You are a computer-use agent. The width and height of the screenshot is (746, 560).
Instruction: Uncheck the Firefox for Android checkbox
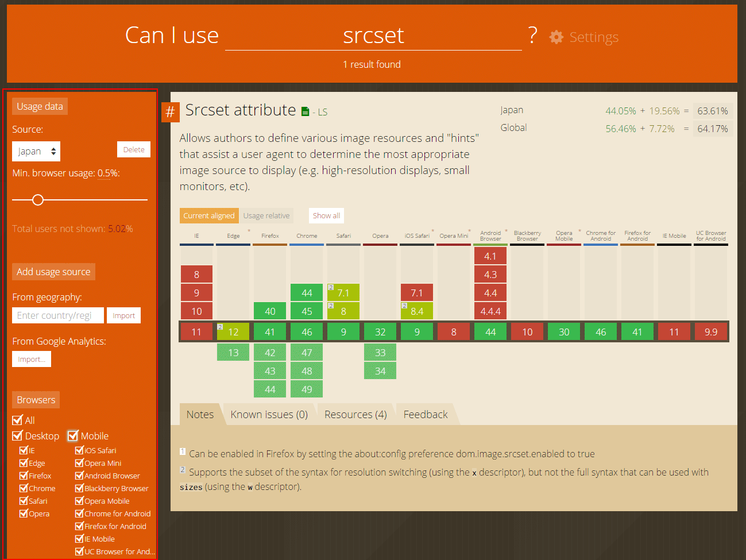click(79, 526)
